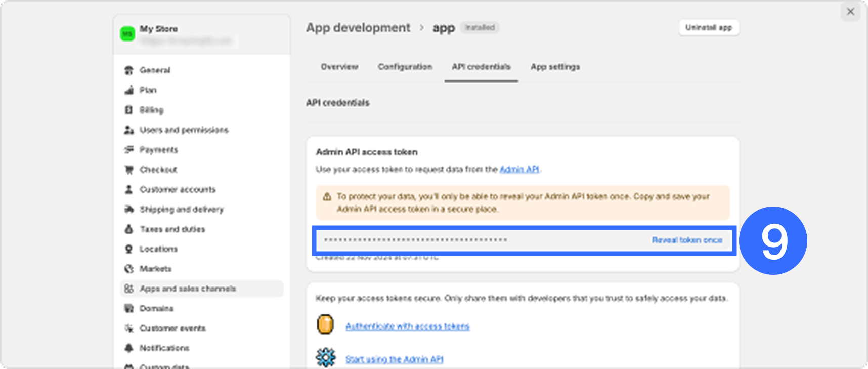This screenshot has height=369, width=868.
Task: Close the settings dialog with the X
Action: tap(850, 12)
